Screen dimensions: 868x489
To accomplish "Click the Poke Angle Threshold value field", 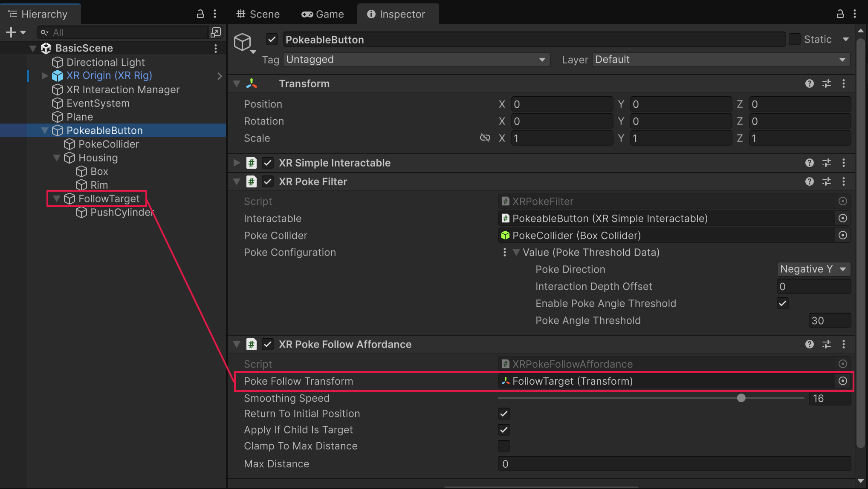I will [829, 320].
